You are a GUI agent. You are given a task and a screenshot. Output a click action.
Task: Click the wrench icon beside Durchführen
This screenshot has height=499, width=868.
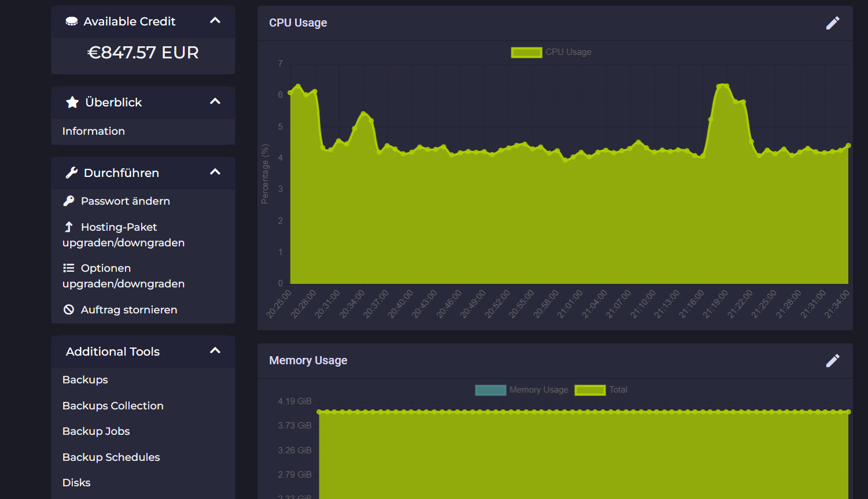pos(72,172)
